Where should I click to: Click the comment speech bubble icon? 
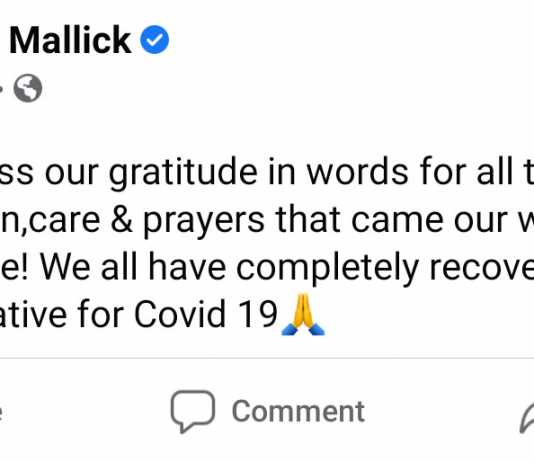[x=193, y=411]
